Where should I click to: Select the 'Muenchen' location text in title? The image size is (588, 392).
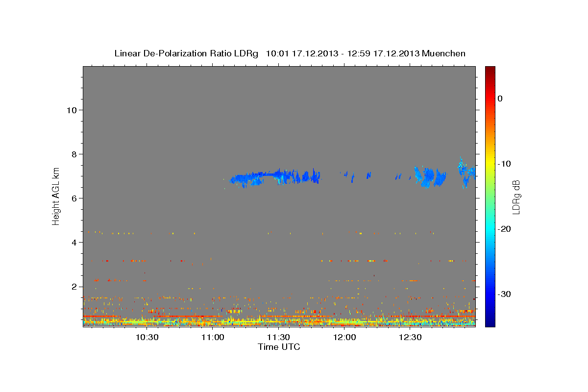tap(443, 53)
